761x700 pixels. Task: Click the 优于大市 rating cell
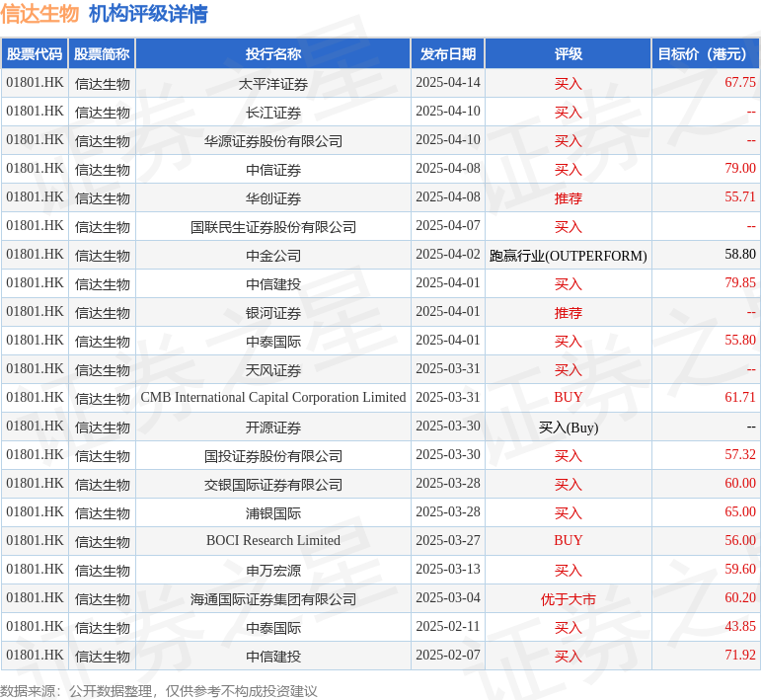[568, 599]
